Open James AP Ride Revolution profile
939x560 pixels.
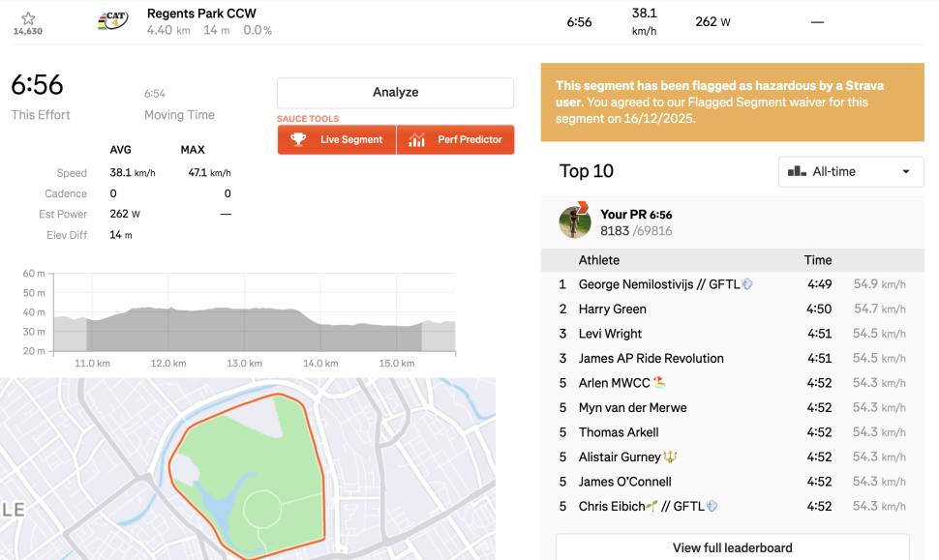[651, 358]
